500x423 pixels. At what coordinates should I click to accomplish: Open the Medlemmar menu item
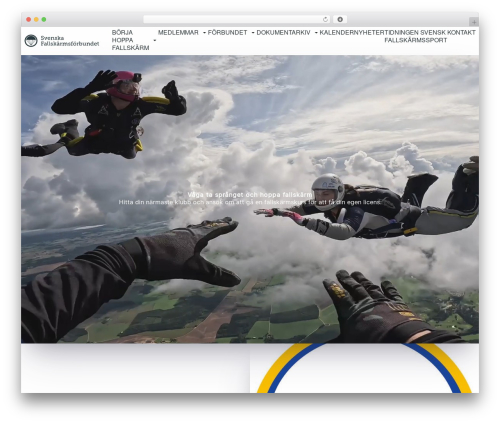pyautogui.click(x=178, y=33)
